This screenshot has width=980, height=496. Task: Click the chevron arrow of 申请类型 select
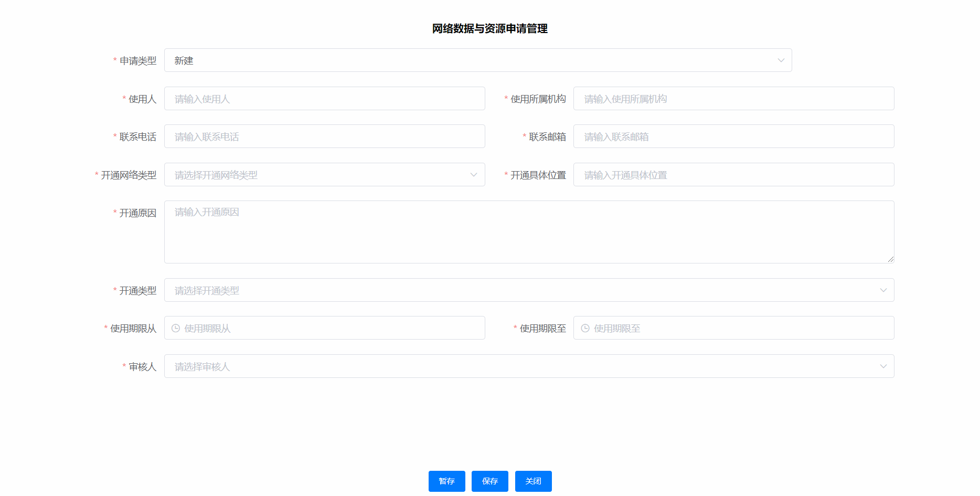(781, 60)
